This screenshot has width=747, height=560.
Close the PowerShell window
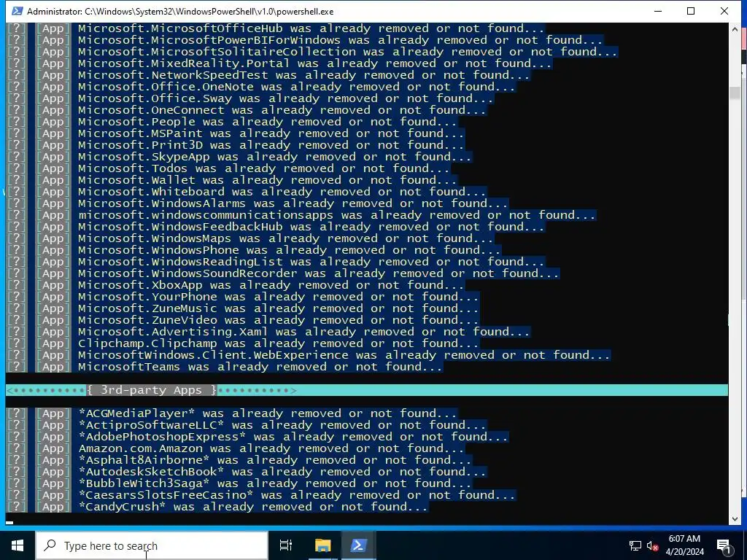coord(724,11)
